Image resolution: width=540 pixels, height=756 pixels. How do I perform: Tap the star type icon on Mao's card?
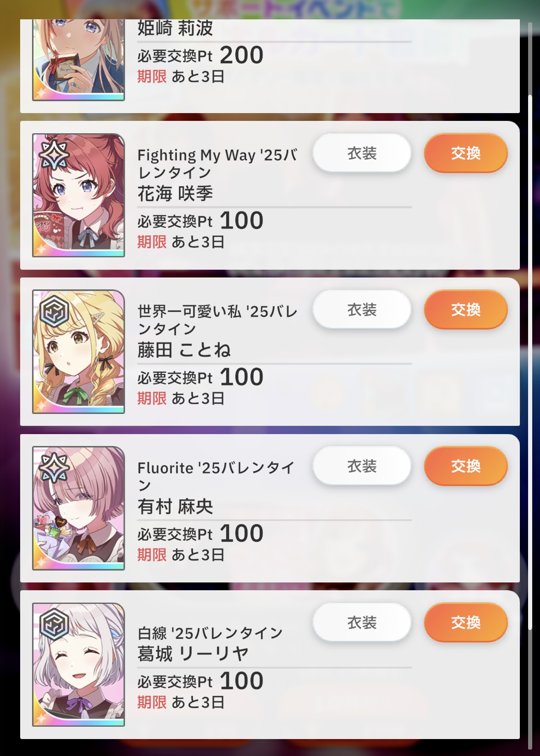(x=54, y=468)
